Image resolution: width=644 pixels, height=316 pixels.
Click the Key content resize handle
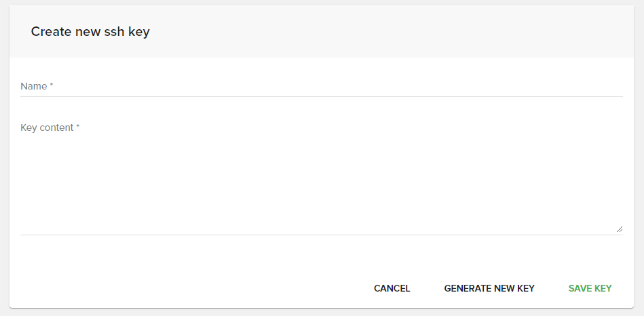619,229
